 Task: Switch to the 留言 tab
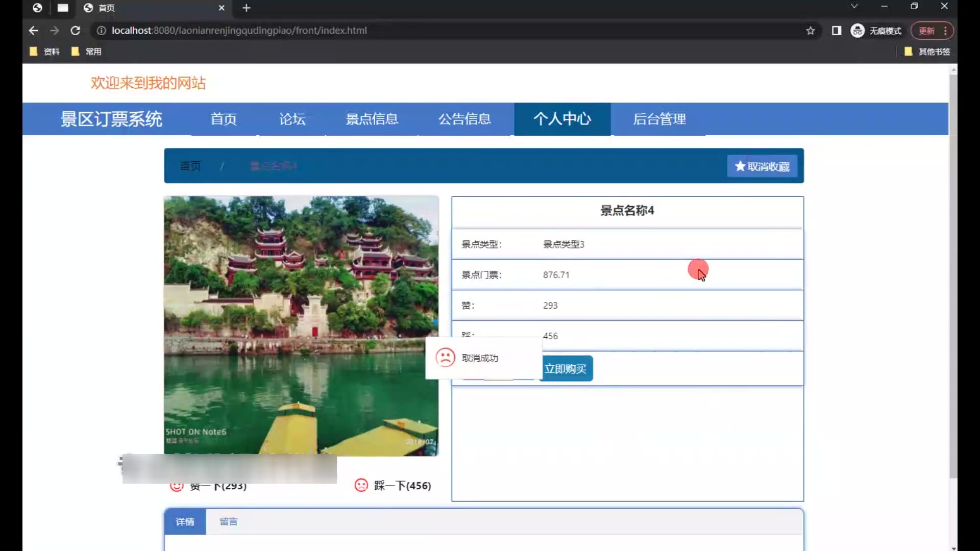[x=228, y=521]
